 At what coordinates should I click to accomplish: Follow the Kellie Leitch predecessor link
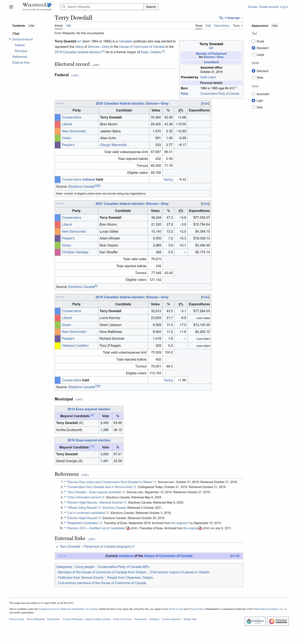click(208, 77)
